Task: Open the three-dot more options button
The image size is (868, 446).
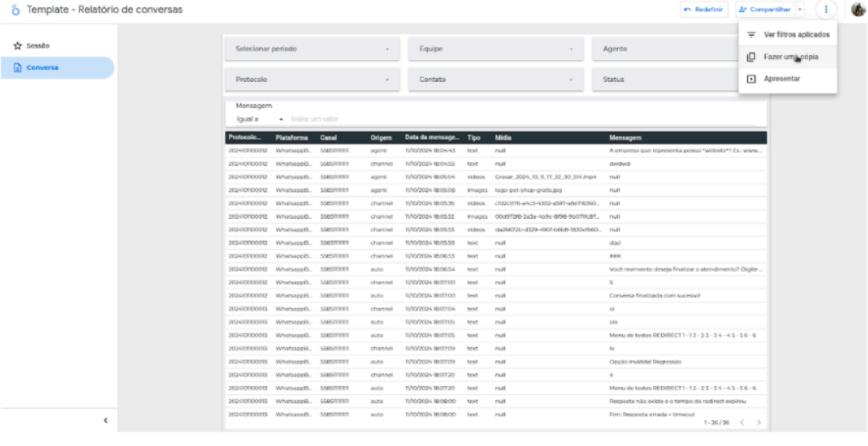Action: (x=826, y=9)
